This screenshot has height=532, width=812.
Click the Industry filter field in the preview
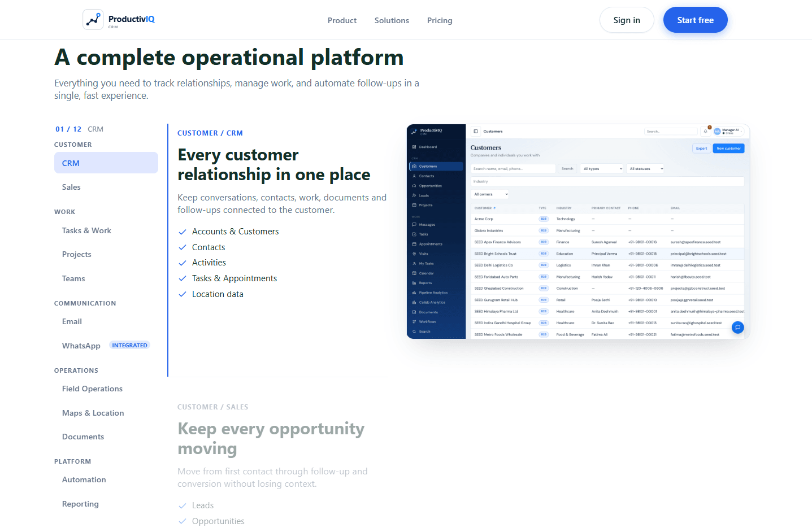tap(607, 181)
